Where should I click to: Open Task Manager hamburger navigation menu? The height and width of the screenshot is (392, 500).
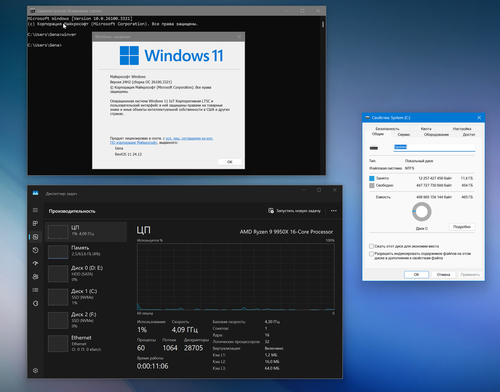coord(35,210)
